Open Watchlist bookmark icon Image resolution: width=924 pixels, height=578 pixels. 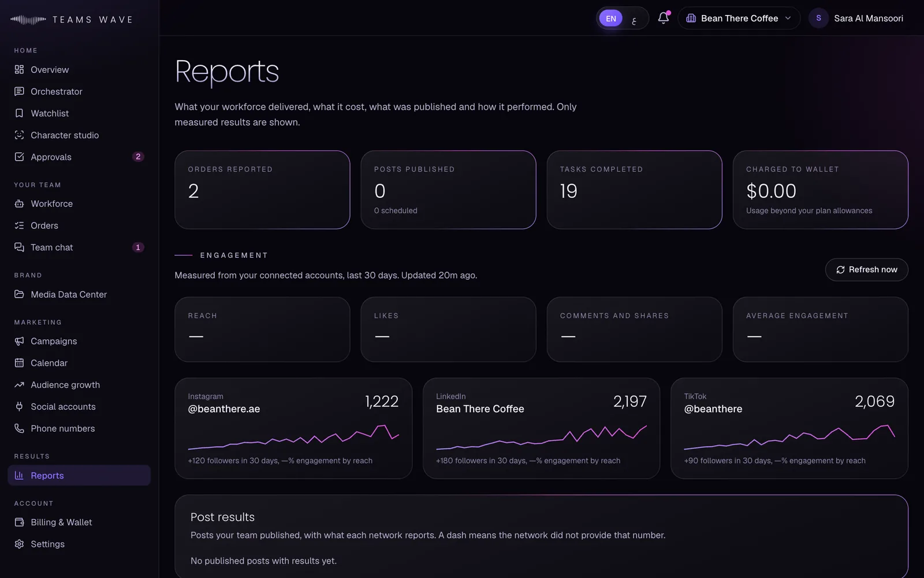(x=19, y=113)
